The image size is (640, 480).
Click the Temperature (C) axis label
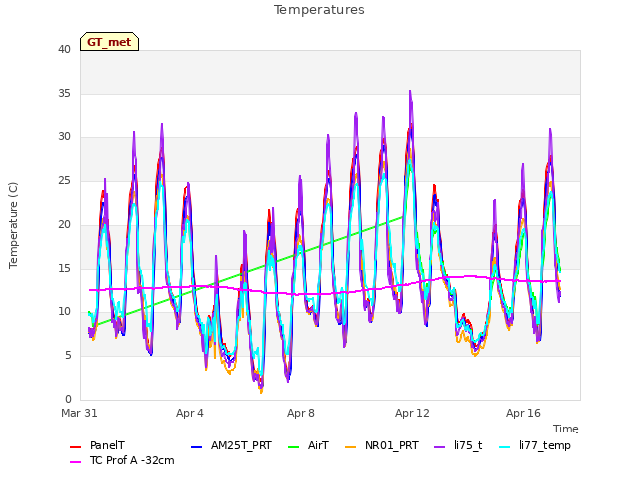13,225
